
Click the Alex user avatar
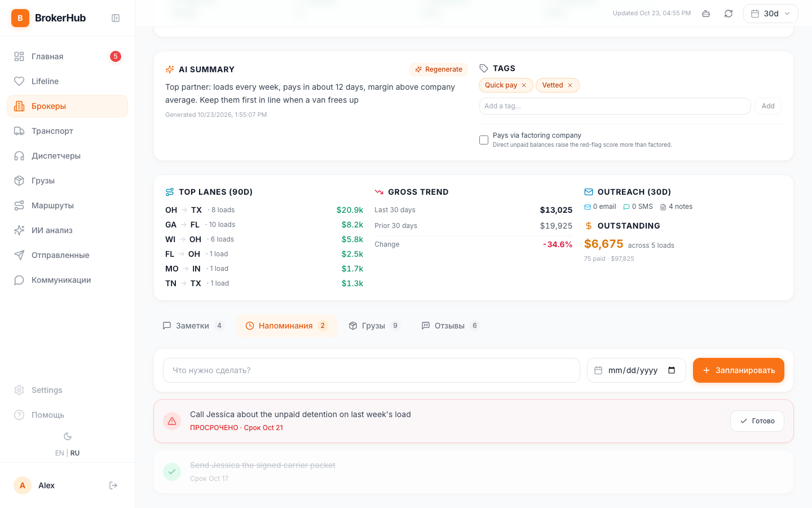click(23, 485)
